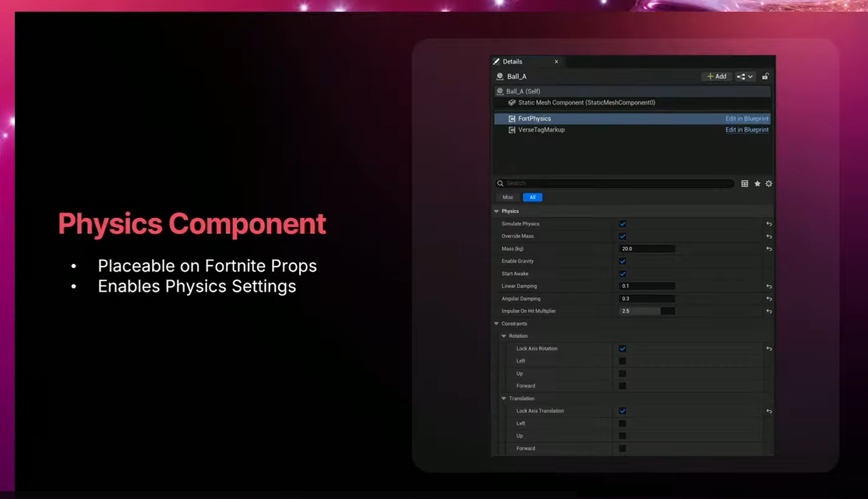This screenshot has height=499, width=868.
Task: Adjust the Impulse On Hit Multiplier slider
Action: click(x=647, y=311)
